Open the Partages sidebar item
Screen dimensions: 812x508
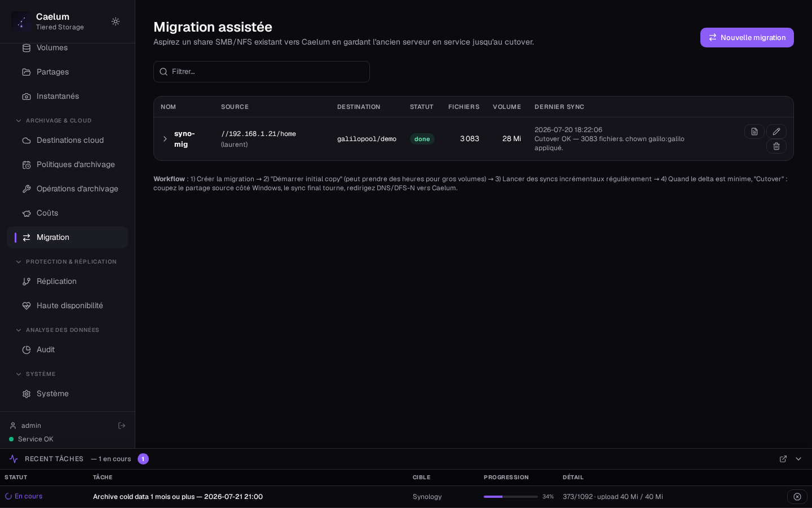pos(67,72)
